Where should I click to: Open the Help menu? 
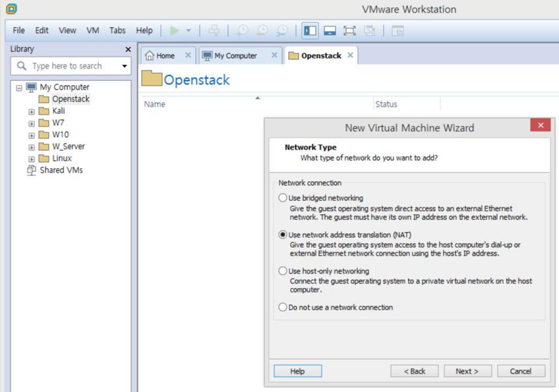click(144, 31)
